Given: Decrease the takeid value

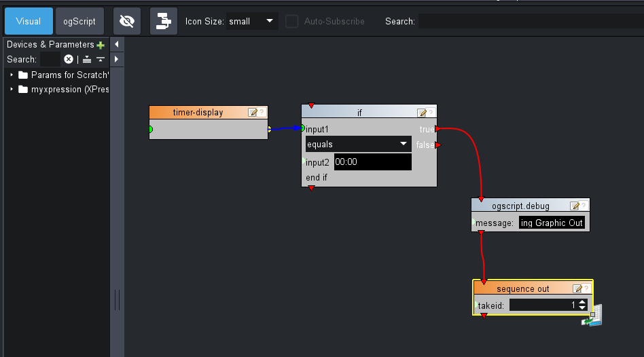Looking at the screenshot, I should 582,307.
